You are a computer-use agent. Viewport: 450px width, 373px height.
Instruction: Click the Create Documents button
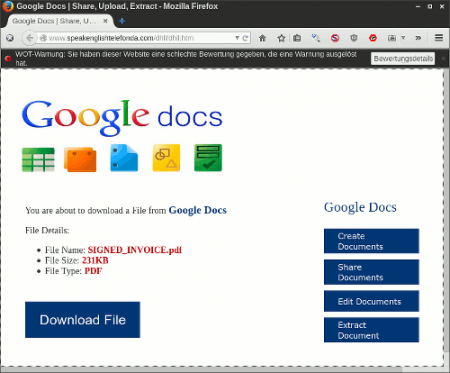[371, 241]
